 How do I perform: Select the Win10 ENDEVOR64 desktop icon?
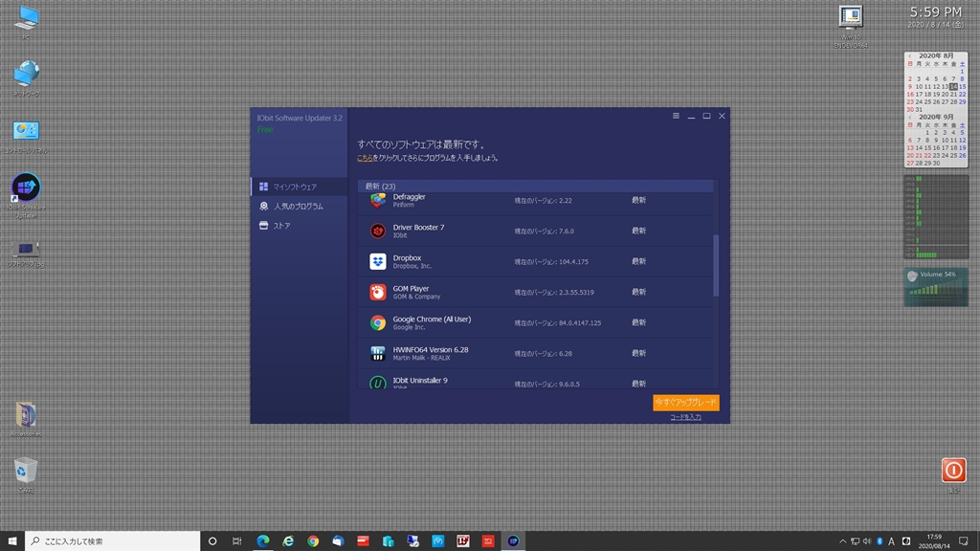[851, 26]
